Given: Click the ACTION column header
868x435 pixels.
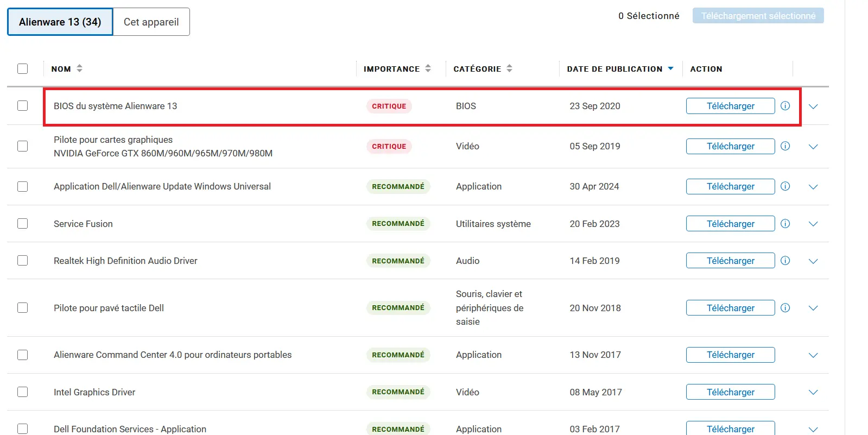Looking at the screenshot, I should point(706,69).
